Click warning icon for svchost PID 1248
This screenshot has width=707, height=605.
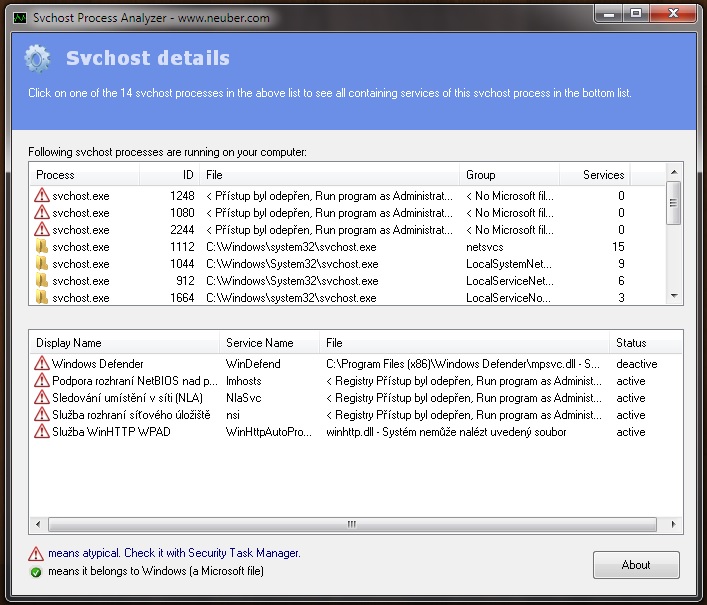41,196
